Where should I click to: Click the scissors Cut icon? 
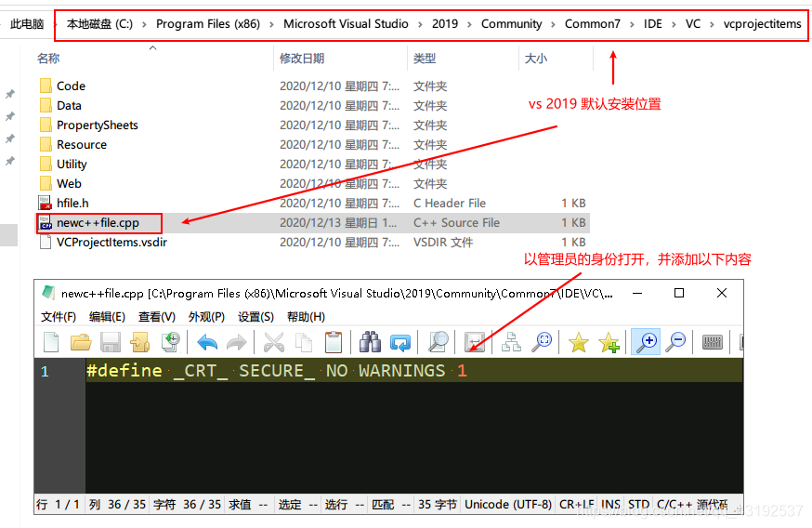273,342
